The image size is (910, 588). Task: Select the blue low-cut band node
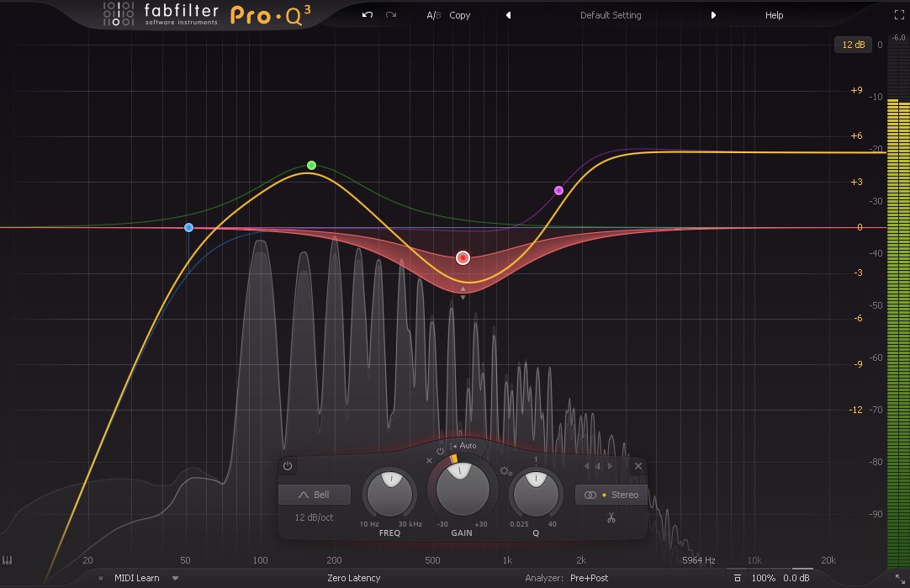pyautogui.click(x=188, y=227)
